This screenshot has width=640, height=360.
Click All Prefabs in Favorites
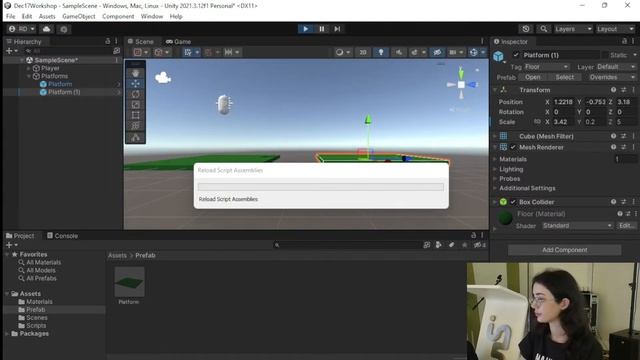[x=41, y=278]
